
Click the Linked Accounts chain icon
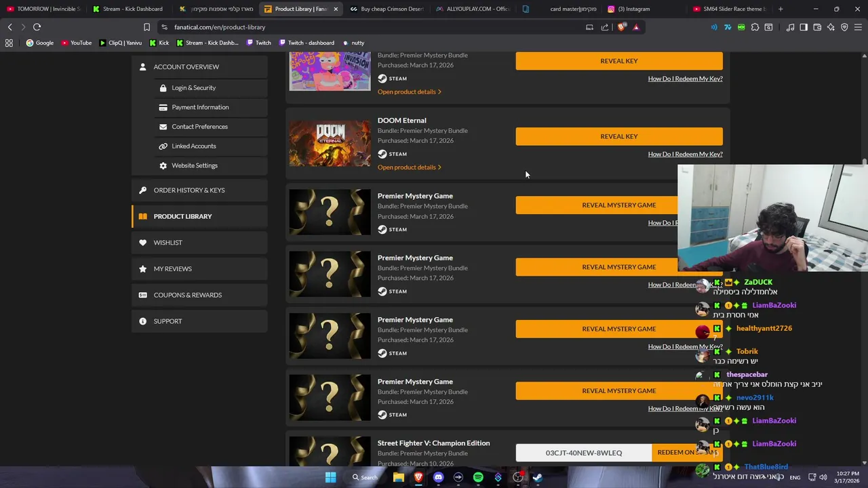(163, 146)
